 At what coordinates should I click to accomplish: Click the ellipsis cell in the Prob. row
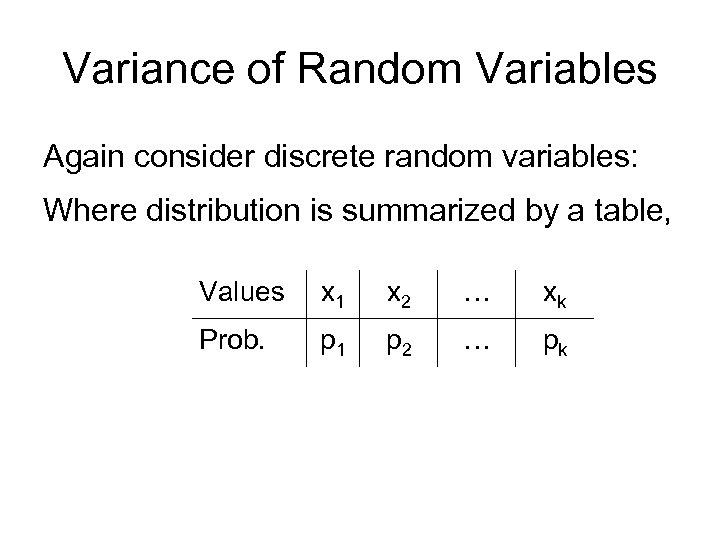tap(475, 343)
